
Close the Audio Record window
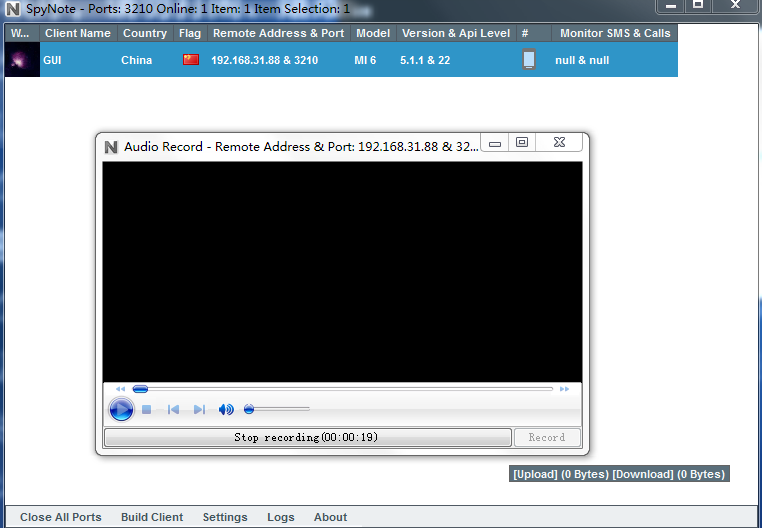[x=559, y=142]
